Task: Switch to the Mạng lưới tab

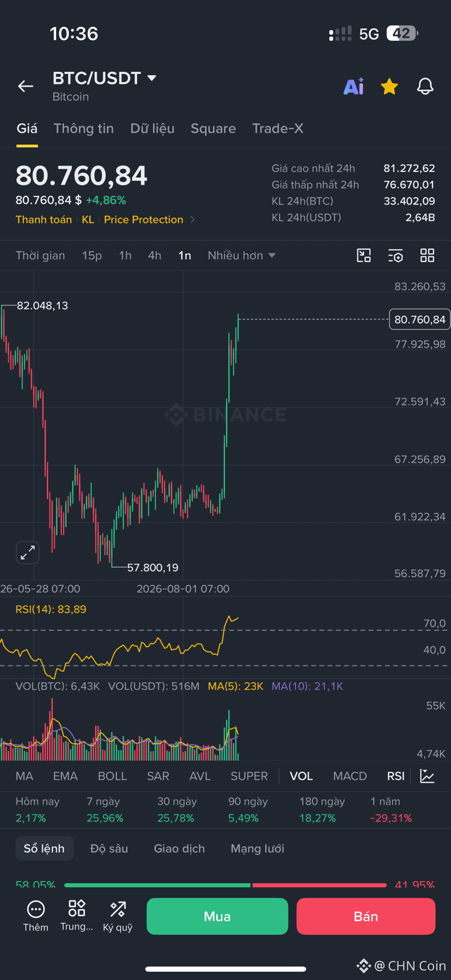Action: coord(257,848)
